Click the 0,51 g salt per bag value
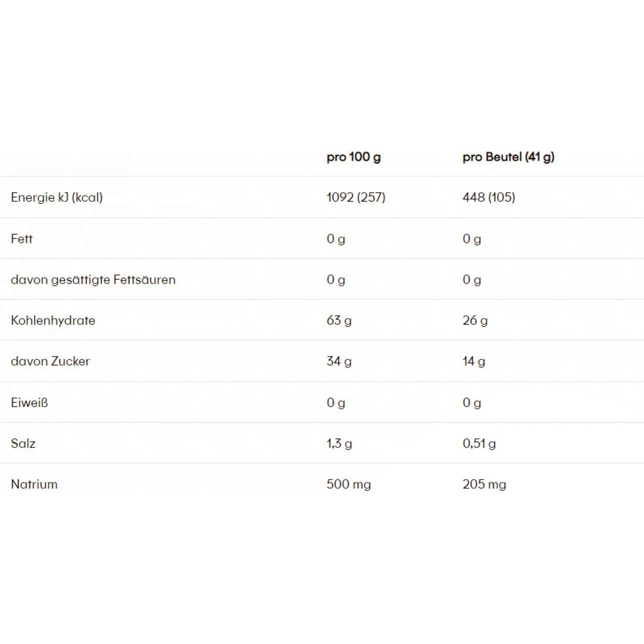This screenshot has height=644, width=644. click(479, 444)
